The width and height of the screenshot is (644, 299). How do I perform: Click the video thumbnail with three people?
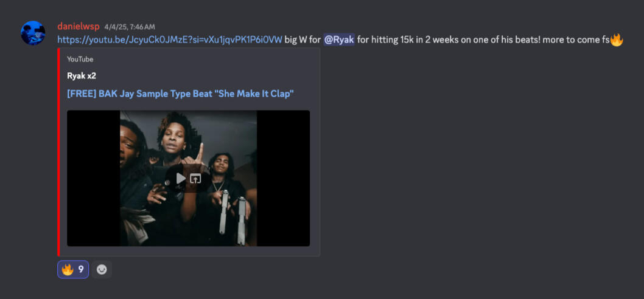tap(189, 178)
